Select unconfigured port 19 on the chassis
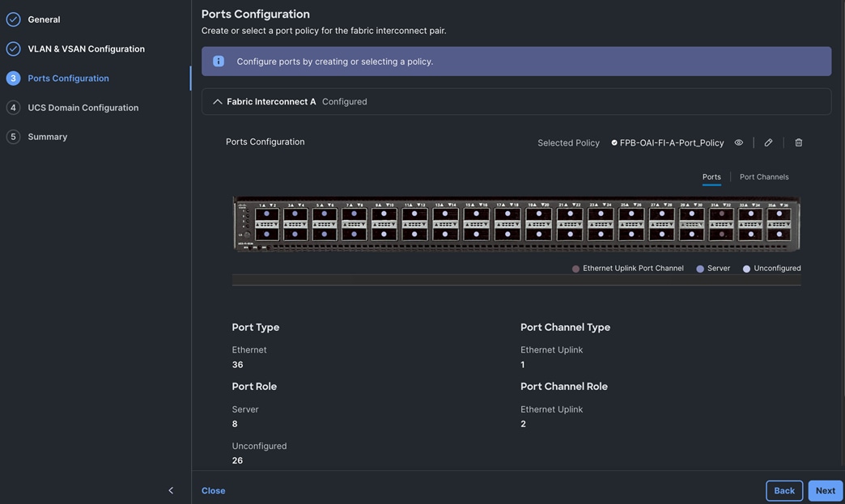The width and height of the screenshot is (845, 504). click(539, 214)
